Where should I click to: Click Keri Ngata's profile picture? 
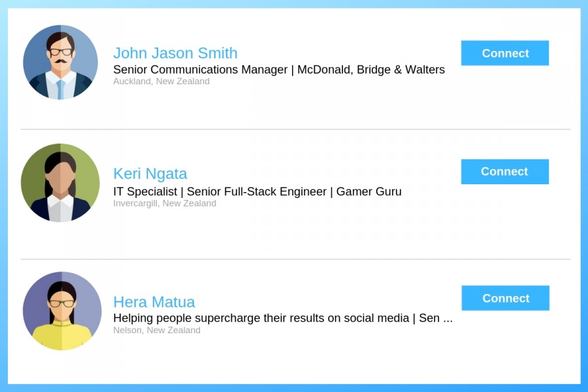click(60, 183)
